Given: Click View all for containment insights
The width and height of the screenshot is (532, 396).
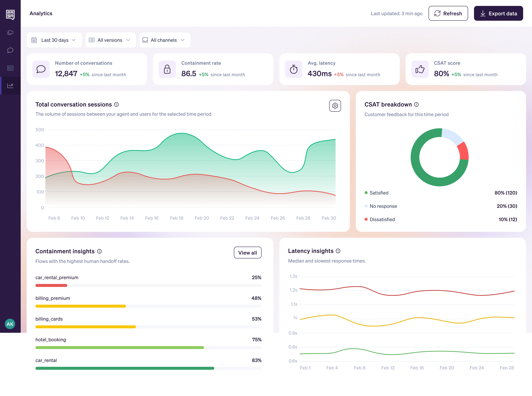Looking at the screenshot, I should tap(248, 253).
